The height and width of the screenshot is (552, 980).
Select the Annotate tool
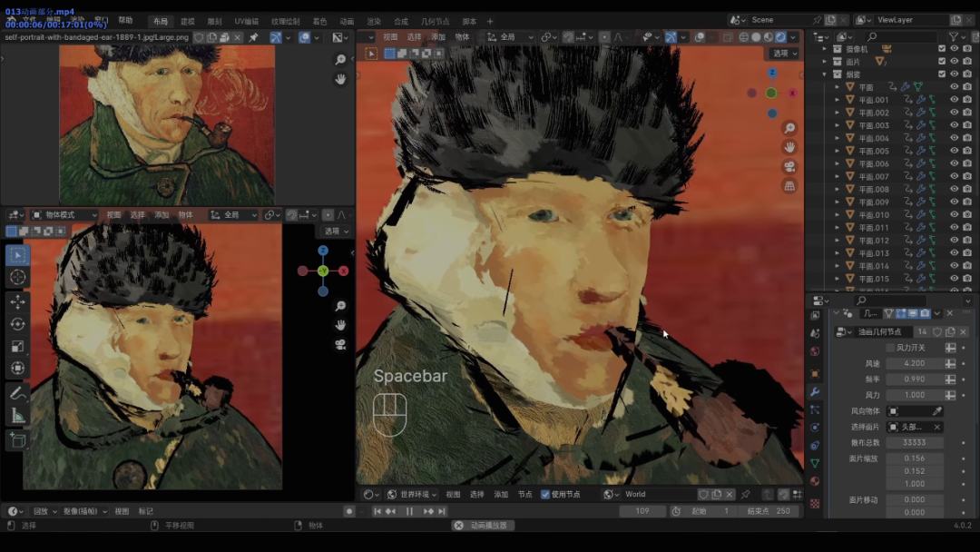click(17, 393)
